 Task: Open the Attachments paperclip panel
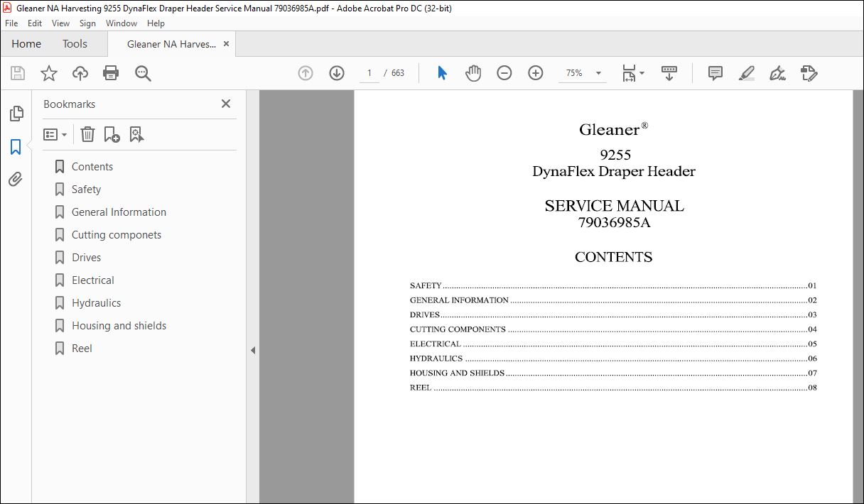[x=16, y=179]
